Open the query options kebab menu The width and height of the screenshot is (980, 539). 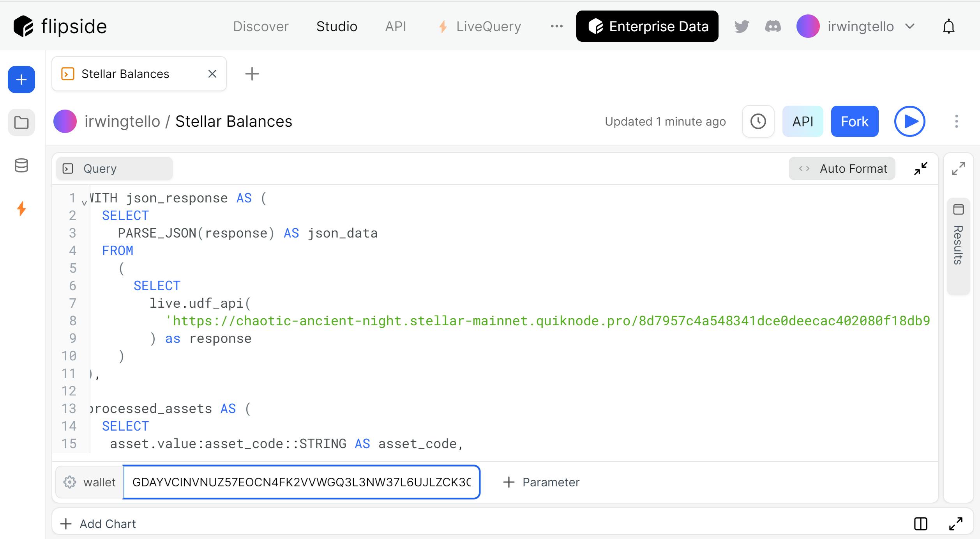click(x=956, y=121)
